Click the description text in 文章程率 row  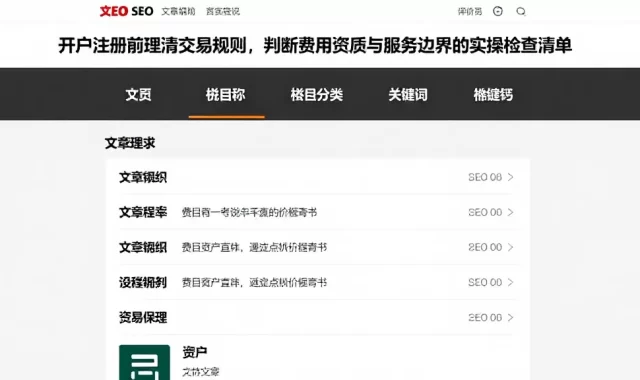click(249, 212)
